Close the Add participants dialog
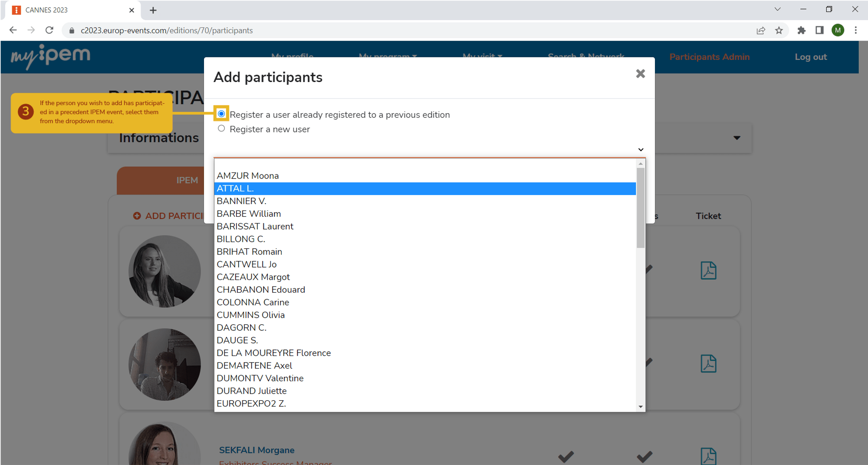This screenshot has height=465, width=868. (x=640, y=74)
